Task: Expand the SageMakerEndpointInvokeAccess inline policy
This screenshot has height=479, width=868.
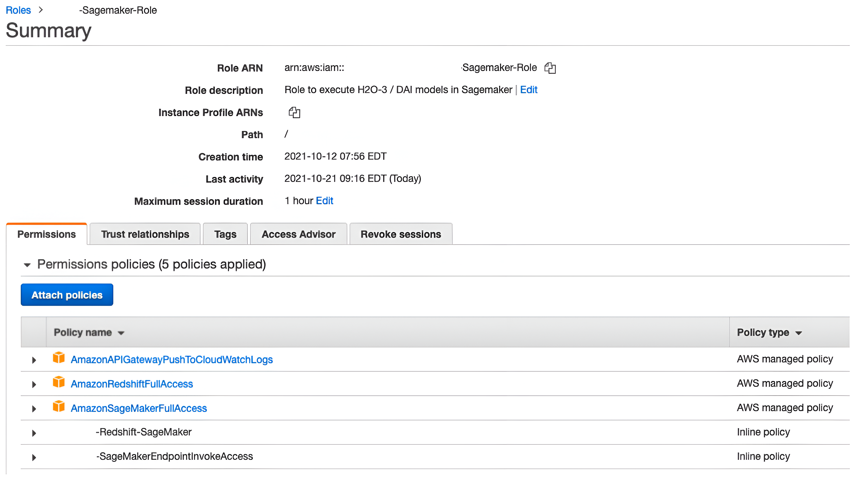Action: (x=34, y=457)
